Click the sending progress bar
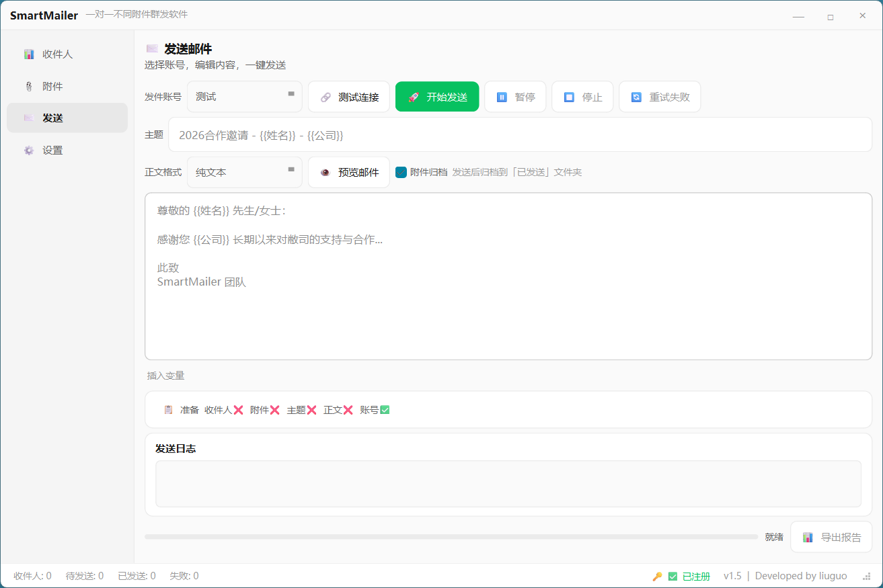 [451, 537]
